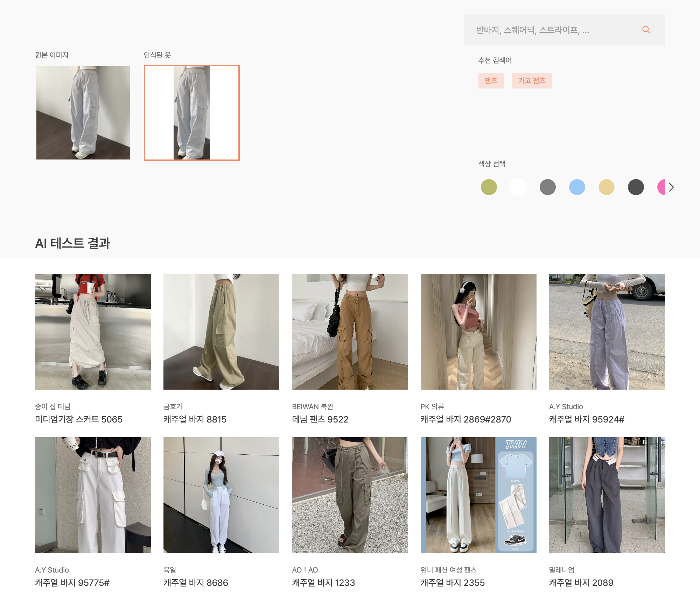Pick the beige color swatch

(x=606, y=187)
